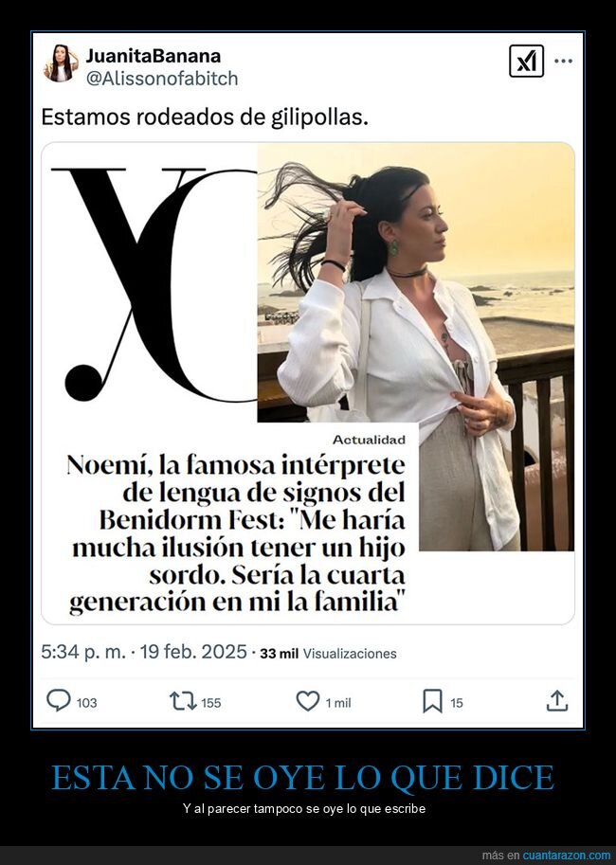
Task: Click the 33 mil Visualizaciones count
Action: point(329,654)
